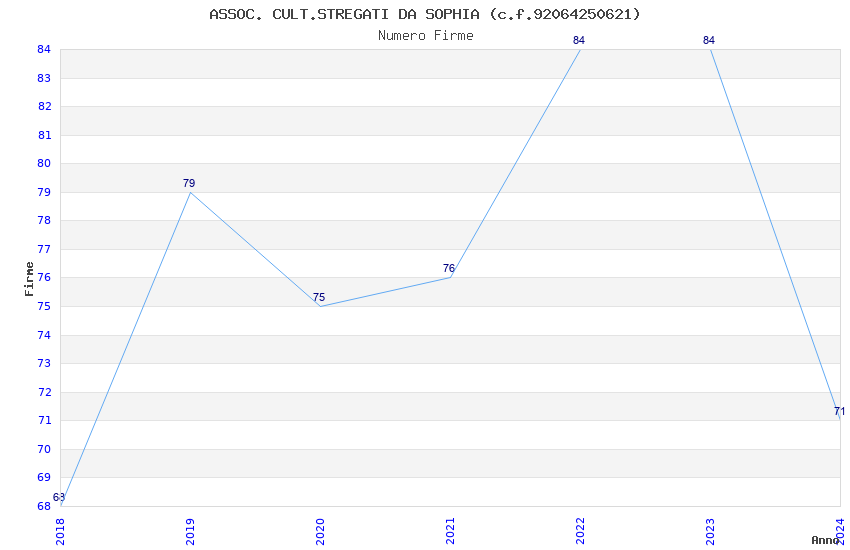Click data label 84 above the 2022 point

[579, 40]
